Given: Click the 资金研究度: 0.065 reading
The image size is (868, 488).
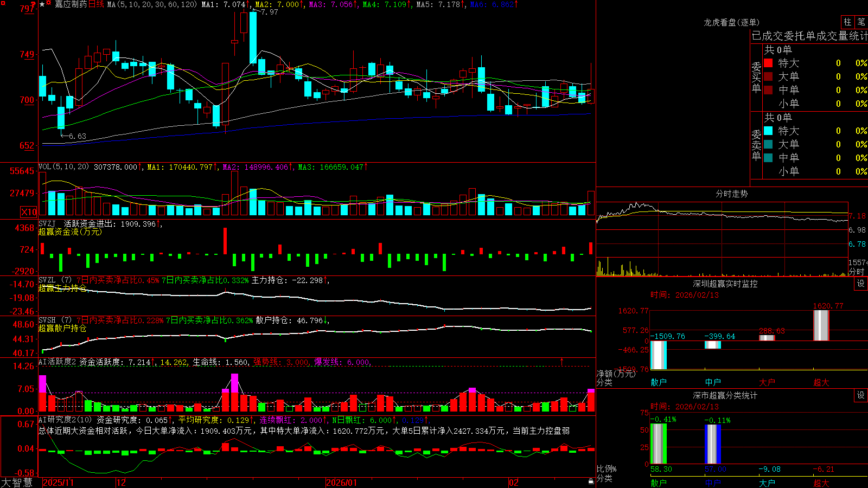Looking at the screenshot, I should coord(132,420).
